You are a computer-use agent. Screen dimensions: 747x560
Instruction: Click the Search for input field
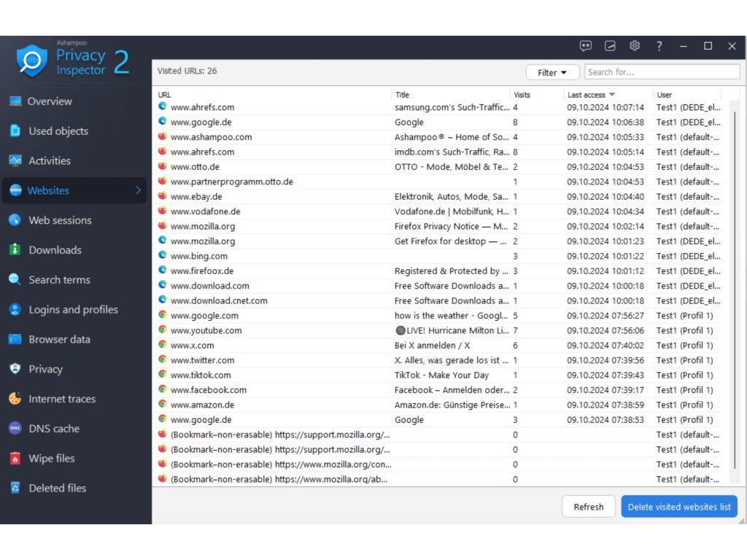[662, 72]
